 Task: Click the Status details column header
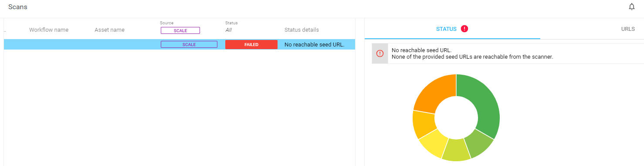[x=302, y=30]
